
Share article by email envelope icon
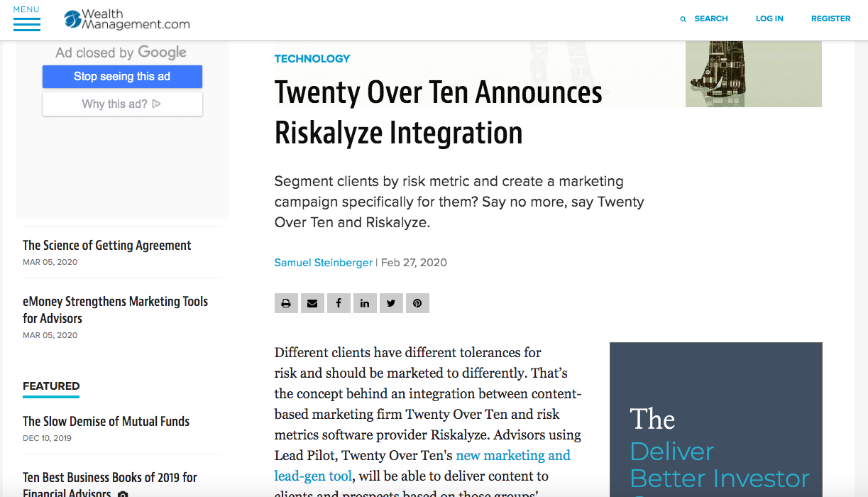[x=312, y=303]
